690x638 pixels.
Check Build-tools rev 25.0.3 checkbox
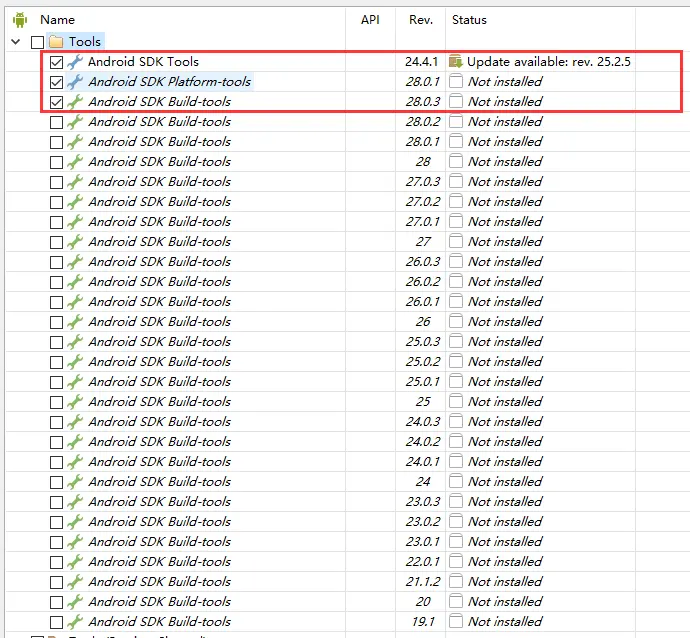[56, 342]
